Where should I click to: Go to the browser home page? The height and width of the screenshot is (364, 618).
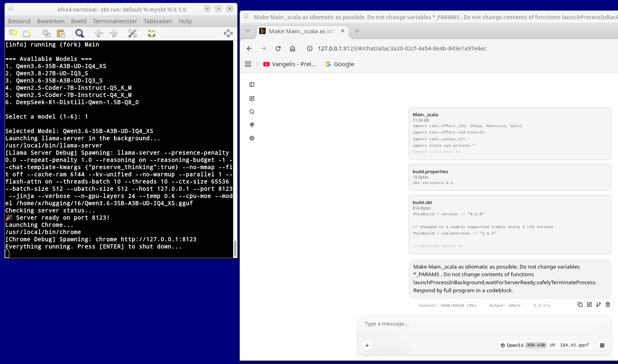[x=293, y=49]
